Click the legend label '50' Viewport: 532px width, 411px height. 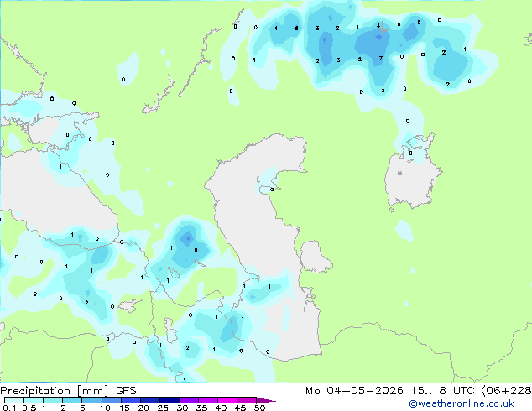tap(259, 408)
